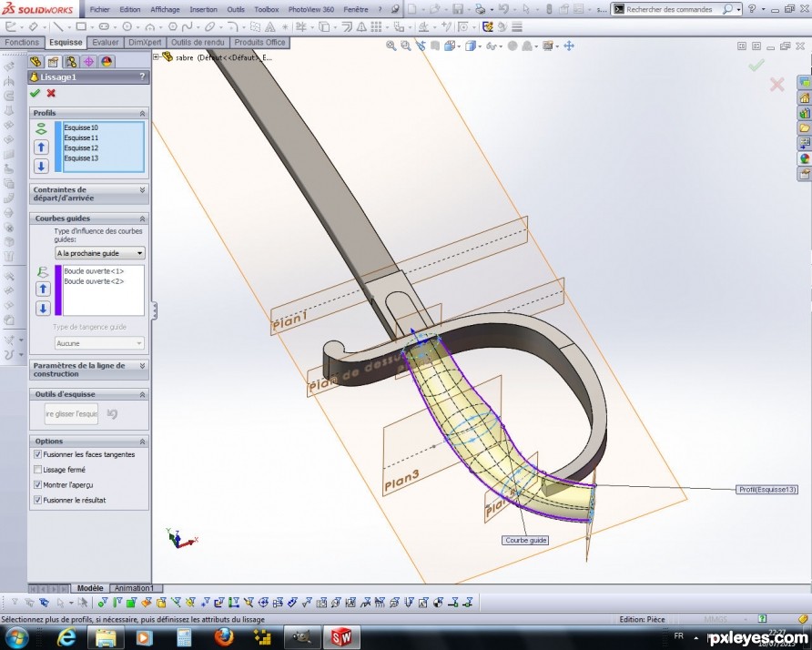The height and width of the screenshot is (650, 812).
Task: Switch to the Evaluer tab
Action: coord(106,43)
